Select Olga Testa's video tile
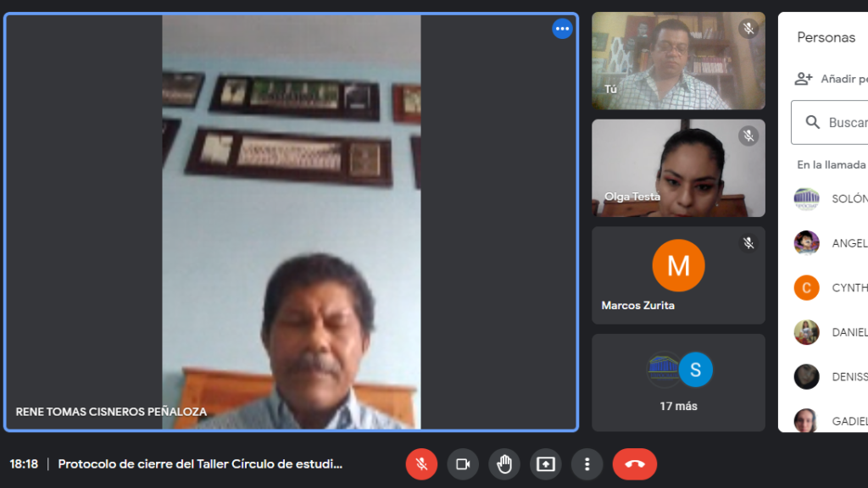 678,168
